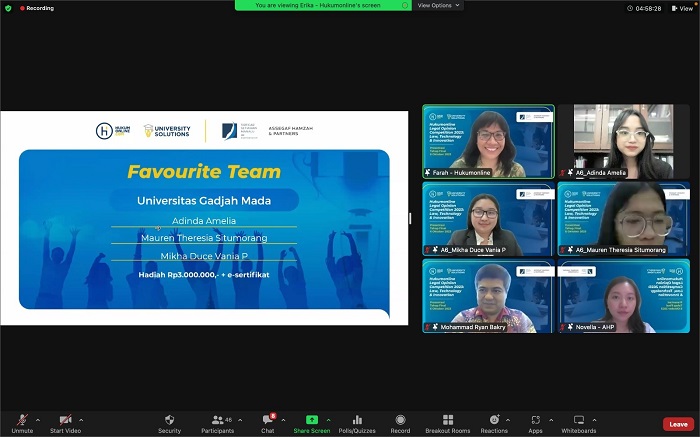The height and width of the screenshot is (437, 700).
Task: Open the View Options dropdown
Action: [x=438, y=5]
